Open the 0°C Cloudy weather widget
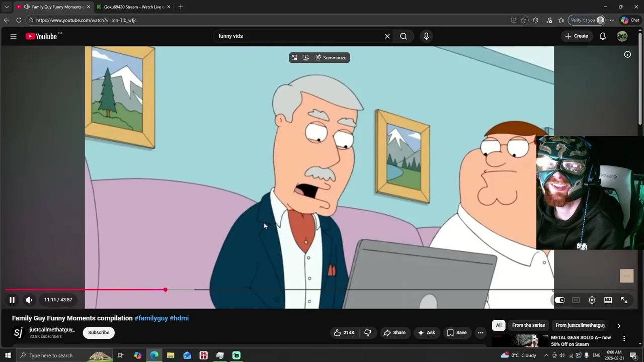The image size is (644, 362). pyautogui.click(x=518, y=355)
